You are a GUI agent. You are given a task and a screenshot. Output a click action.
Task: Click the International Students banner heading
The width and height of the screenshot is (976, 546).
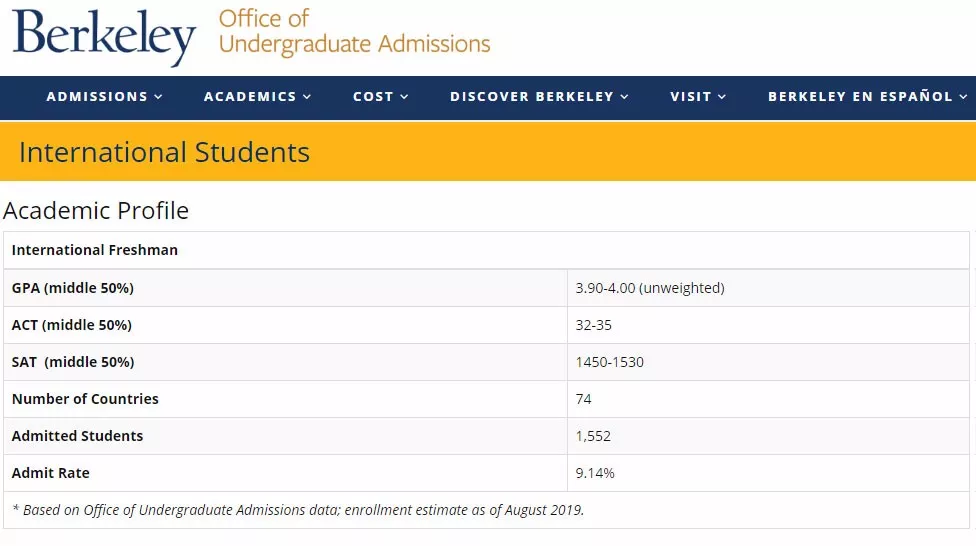click(164, 152)
